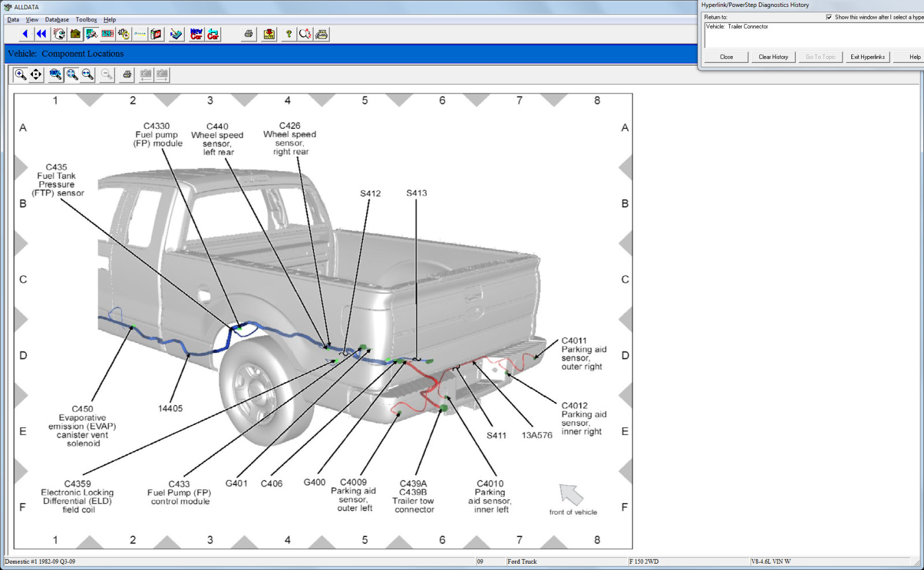Navigate back with the blue arrow icon

click(x=24, y=34)
